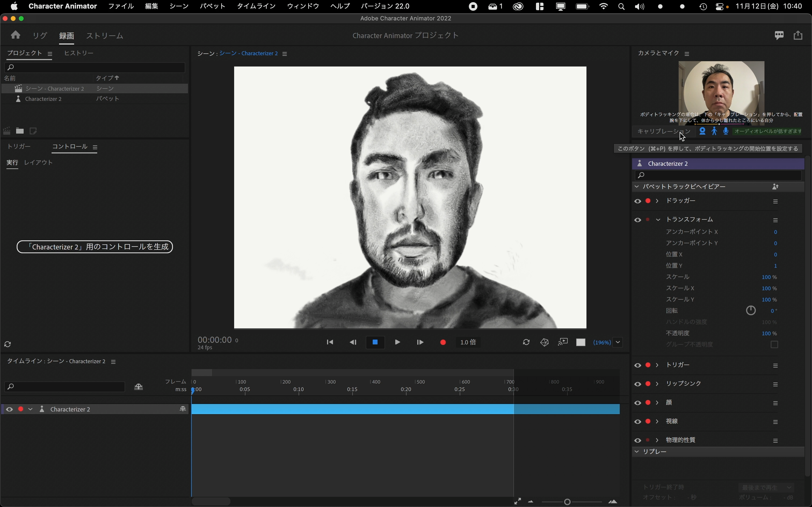Open the タイムライン menu in the menu bar
812x507 pixels.
point(256,6)
